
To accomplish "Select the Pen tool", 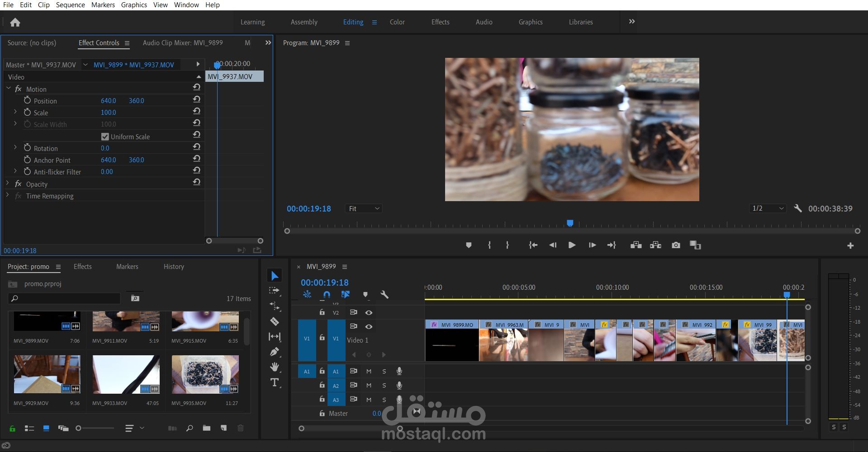I will pyautogui.click(x=275, y=352).
